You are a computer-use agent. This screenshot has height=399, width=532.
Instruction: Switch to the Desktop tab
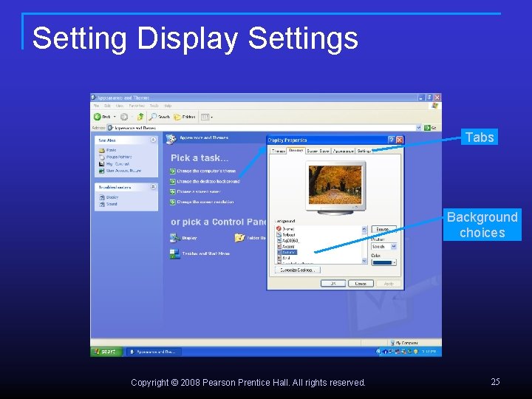click(296, 150)
